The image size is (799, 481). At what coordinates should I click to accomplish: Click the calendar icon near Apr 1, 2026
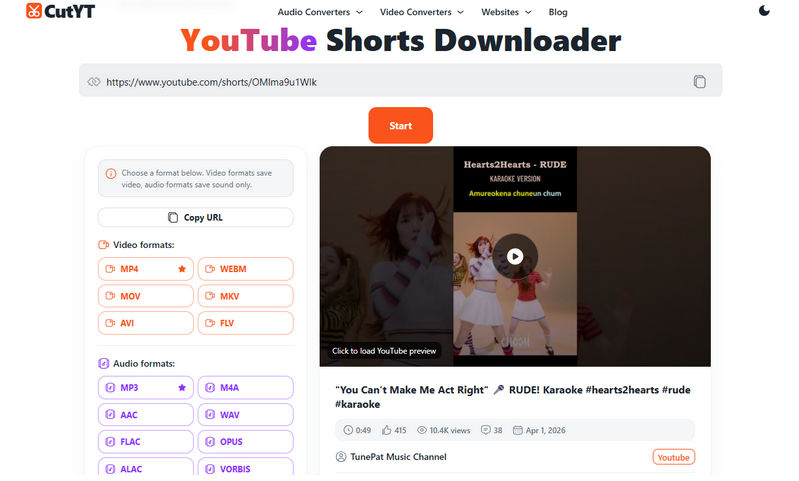(x=518, y=430)
